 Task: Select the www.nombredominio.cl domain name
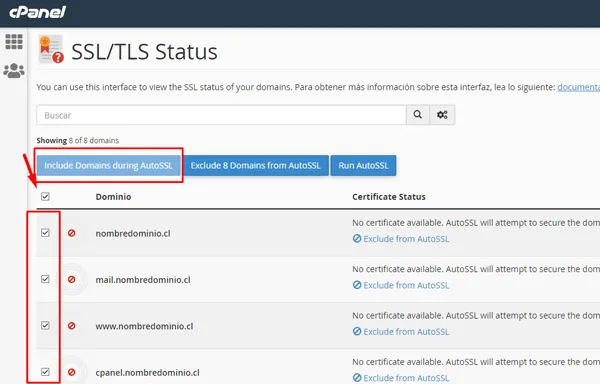pyautogui.click(x=144, y=326)
